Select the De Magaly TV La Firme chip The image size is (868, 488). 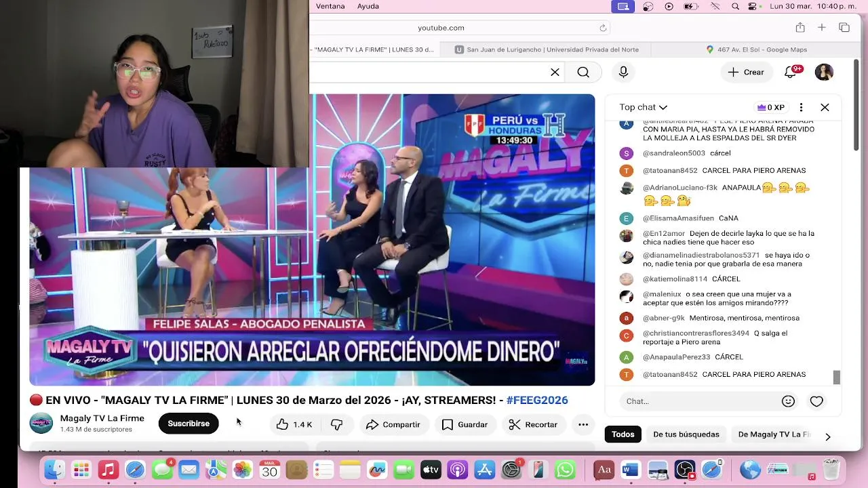pos(774,434)
